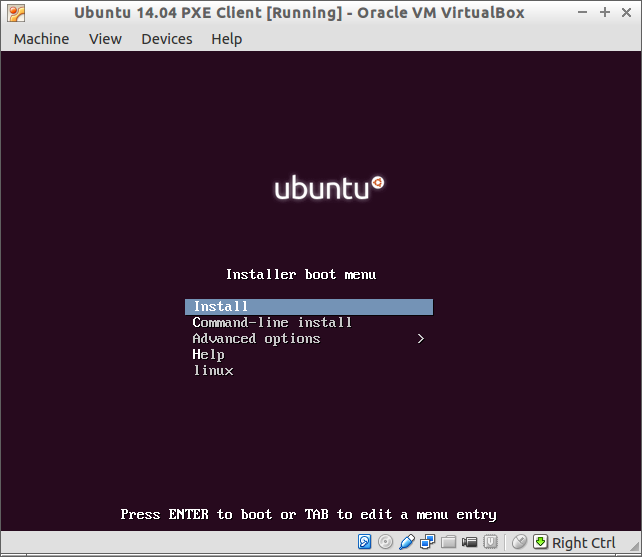Expand Advanced options submenu arrow
This screenshot has width=642, height=557.
pyautogui.click(x=420, y=339)
